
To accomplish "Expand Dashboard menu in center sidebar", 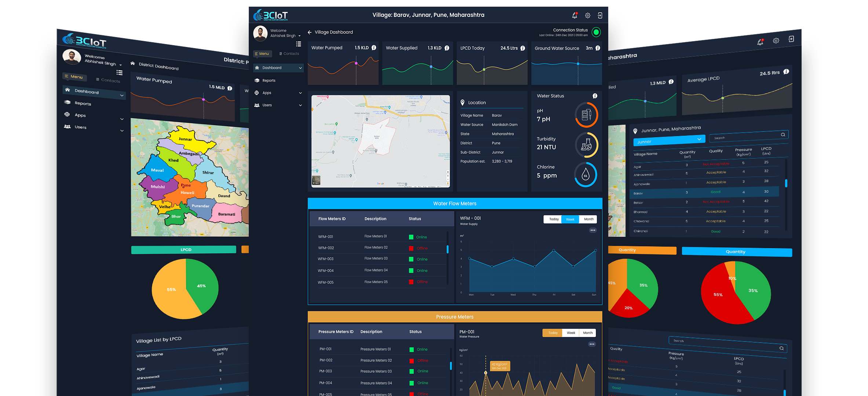I will coord(300,68).
